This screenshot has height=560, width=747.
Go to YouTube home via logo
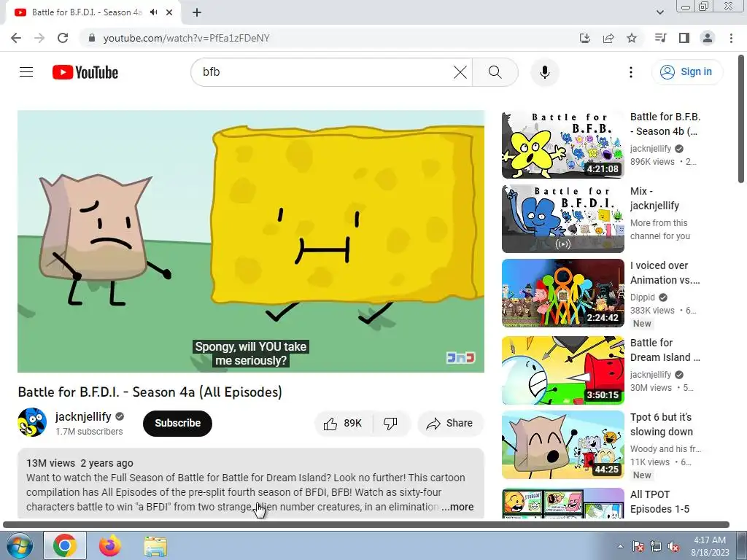(85, 72)
